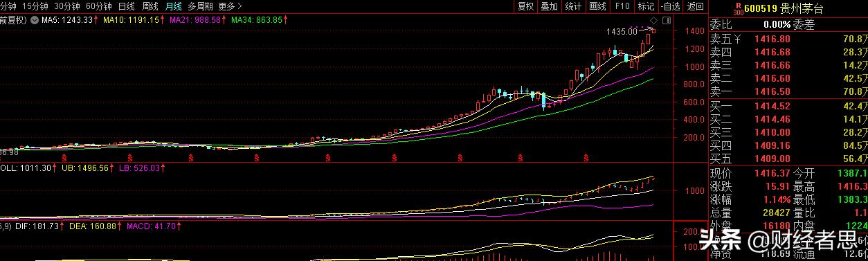Open F10 company information
Image resolution: width=868 pixels, height=261 pixels.
622,6
